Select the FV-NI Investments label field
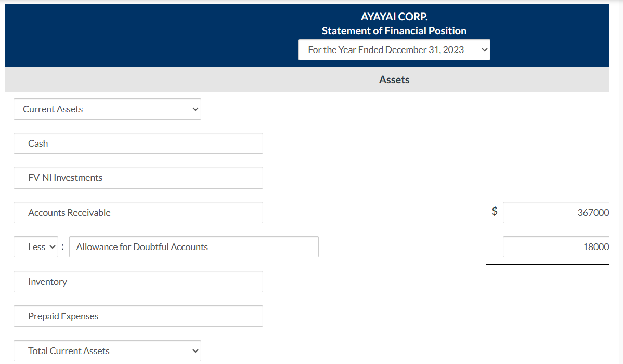The width and height of the screenshot is (623, 364). click(x=138, y=177)
